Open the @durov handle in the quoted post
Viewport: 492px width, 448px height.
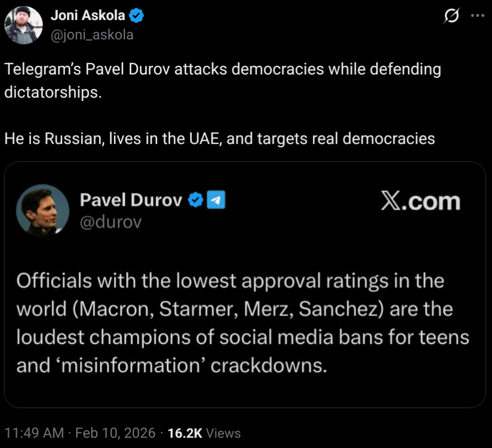pyautogui.click(x=110, y=221)
